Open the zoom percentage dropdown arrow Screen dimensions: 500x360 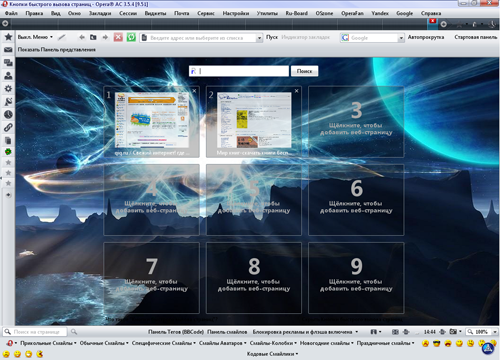click(495, 332)
